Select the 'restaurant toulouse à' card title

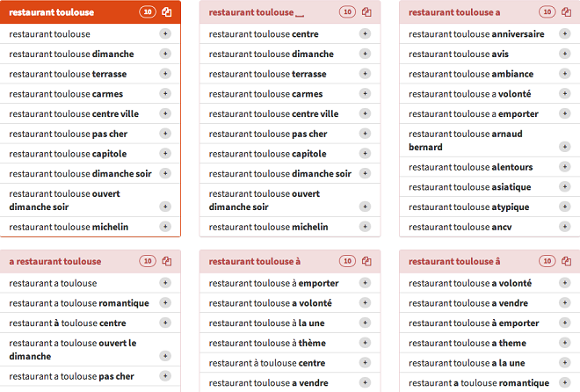pyautogui.click(x=255, y=261)
